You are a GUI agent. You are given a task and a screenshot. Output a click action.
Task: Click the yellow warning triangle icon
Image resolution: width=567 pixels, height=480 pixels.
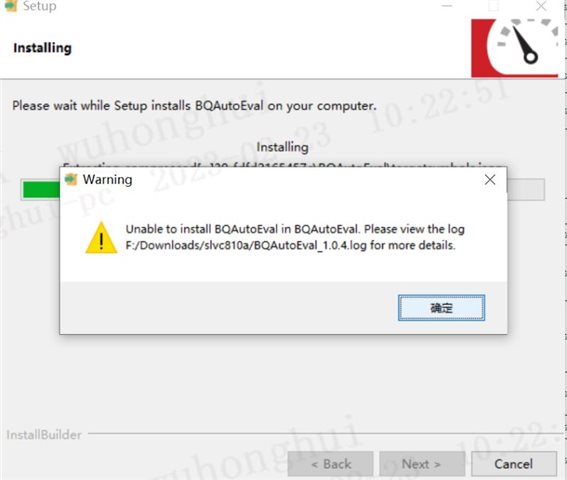[101, 238]
